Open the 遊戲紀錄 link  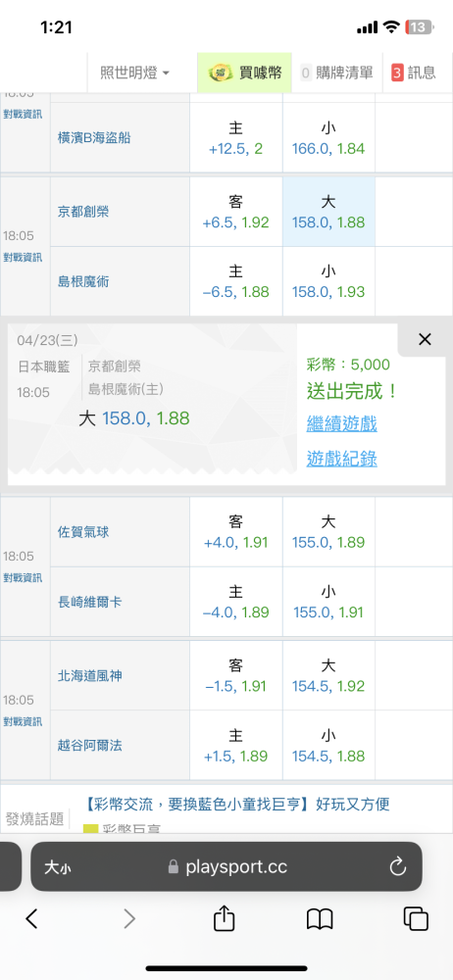pyautogui.click(x=341, y=459)
